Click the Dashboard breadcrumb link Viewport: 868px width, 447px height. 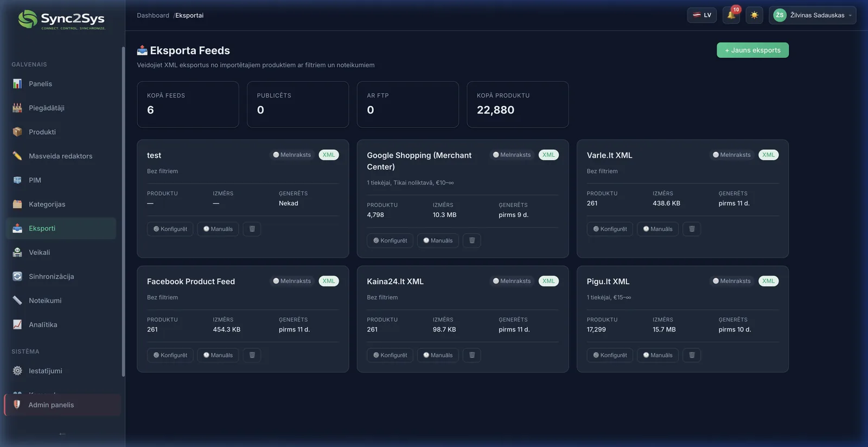(153, 15)
